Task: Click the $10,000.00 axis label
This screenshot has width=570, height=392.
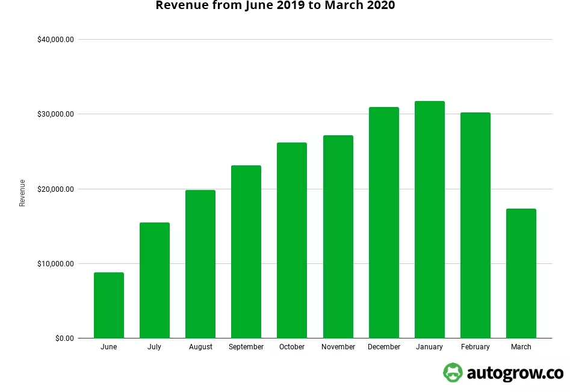Action: tap(55, 264)
